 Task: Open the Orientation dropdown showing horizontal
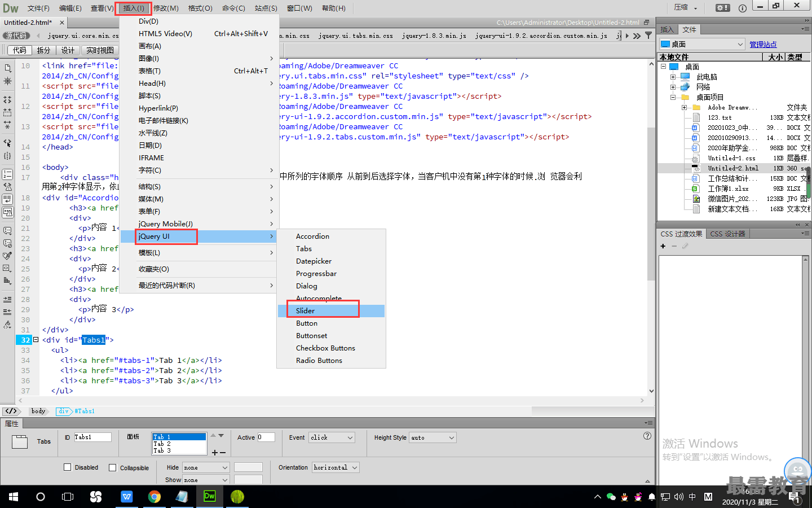(336, 467)
